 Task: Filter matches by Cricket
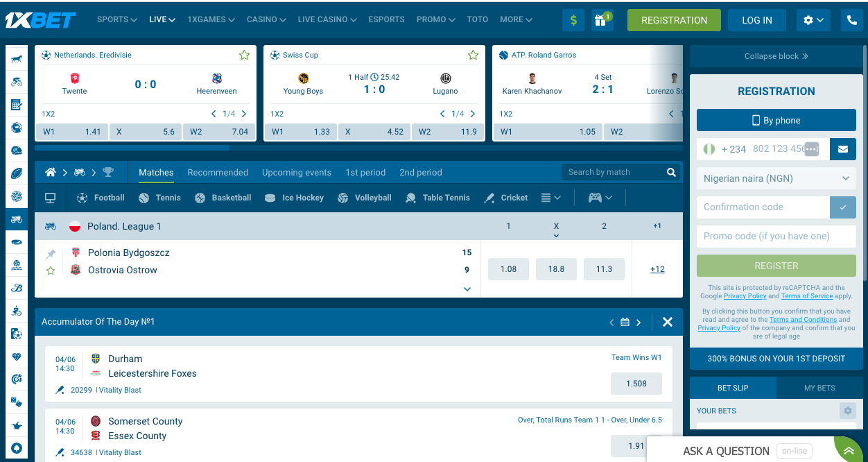point(506,198)
